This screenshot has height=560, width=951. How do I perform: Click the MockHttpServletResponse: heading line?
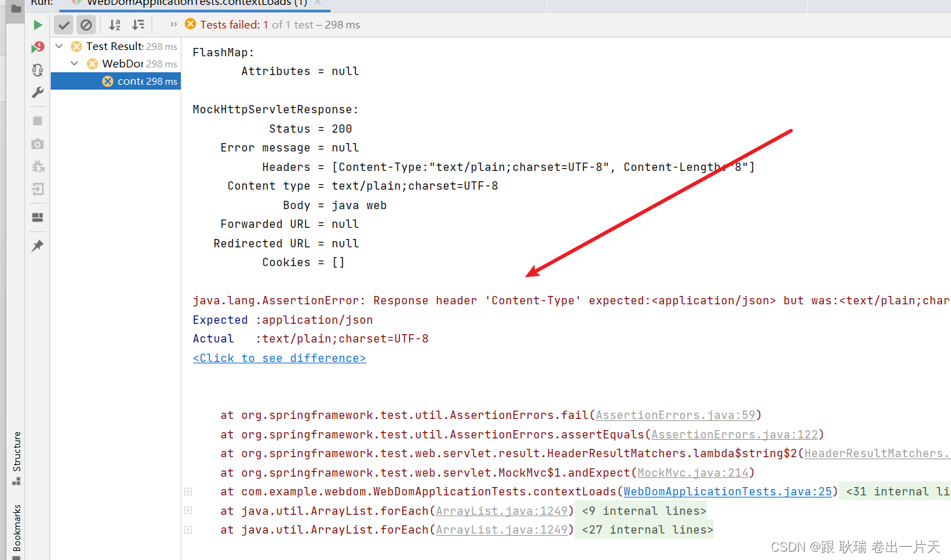click(276, 110)
